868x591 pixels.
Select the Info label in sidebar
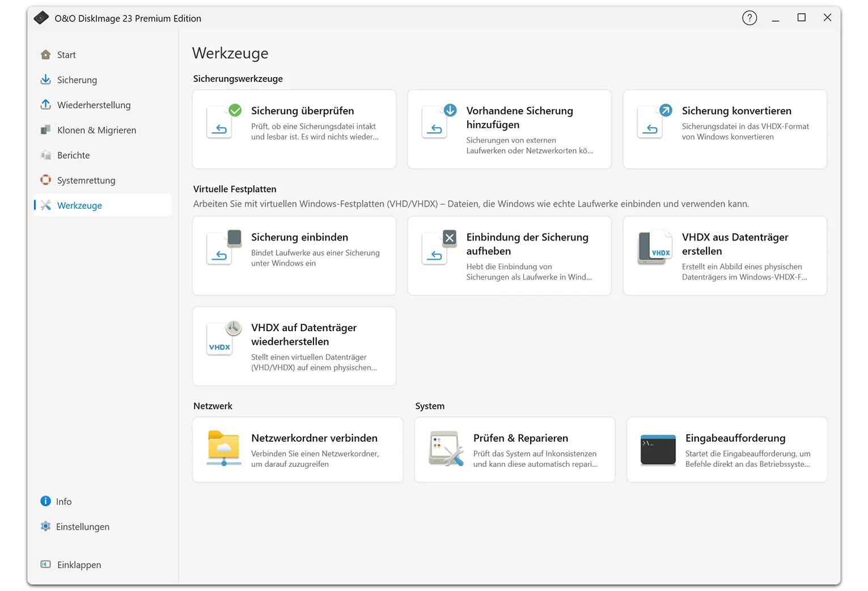click(x=64, y=501)
